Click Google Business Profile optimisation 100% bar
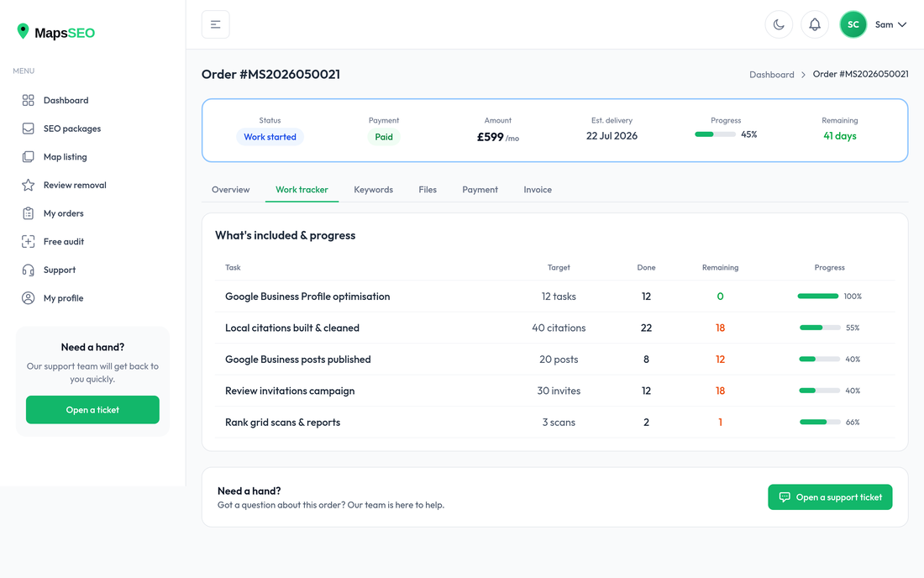 (817, 297)
